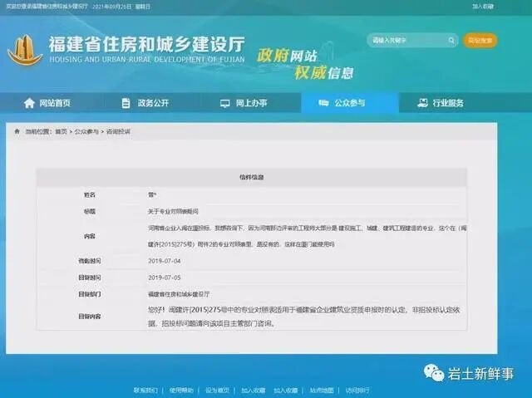Open the 行业服务 navigation tab
This screenshot has width=532, height=398.
[x=441, y=103]
